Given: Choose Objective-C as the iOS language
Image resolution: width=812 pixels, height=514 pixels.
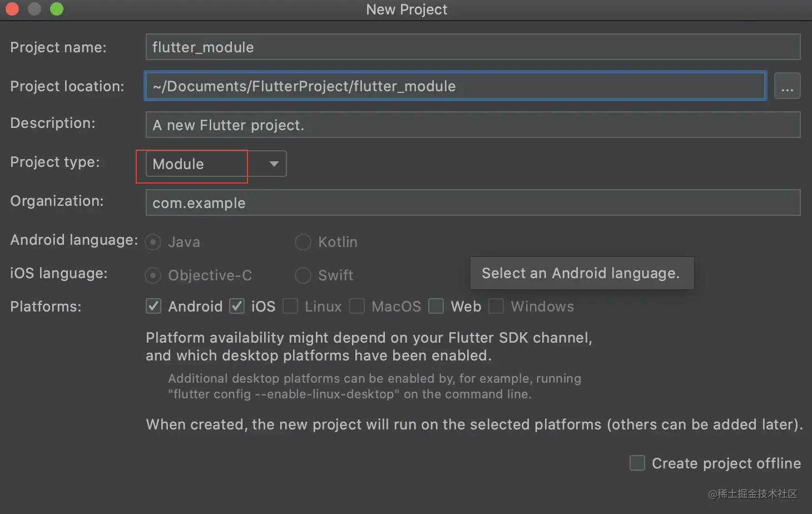Looking at the screenshot, I should [x=153, y=275].
